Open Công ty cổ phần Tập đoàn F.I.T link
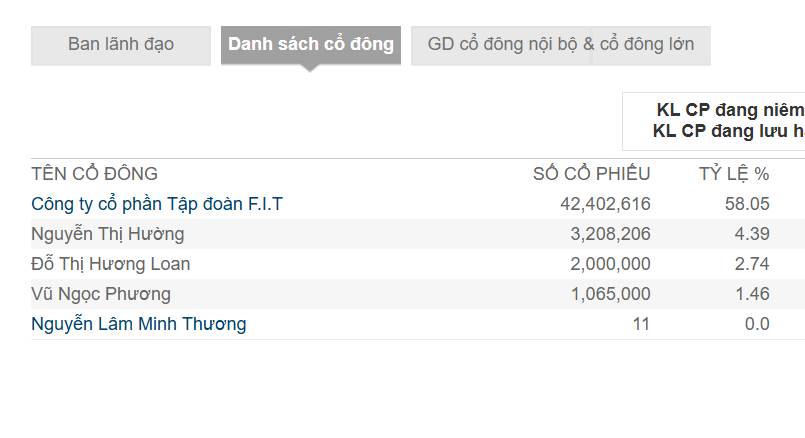805x438 pixels. (157, 204)
